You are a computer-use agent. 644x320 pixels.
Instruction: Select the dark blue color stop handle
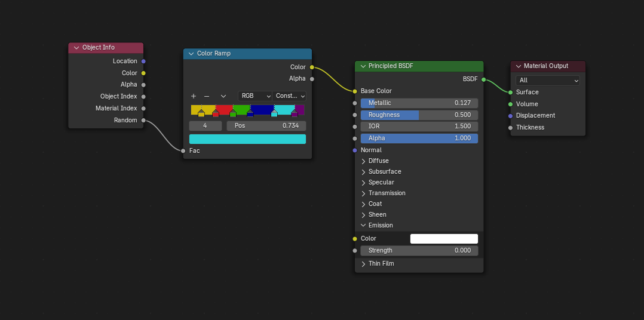pos(250,113)
